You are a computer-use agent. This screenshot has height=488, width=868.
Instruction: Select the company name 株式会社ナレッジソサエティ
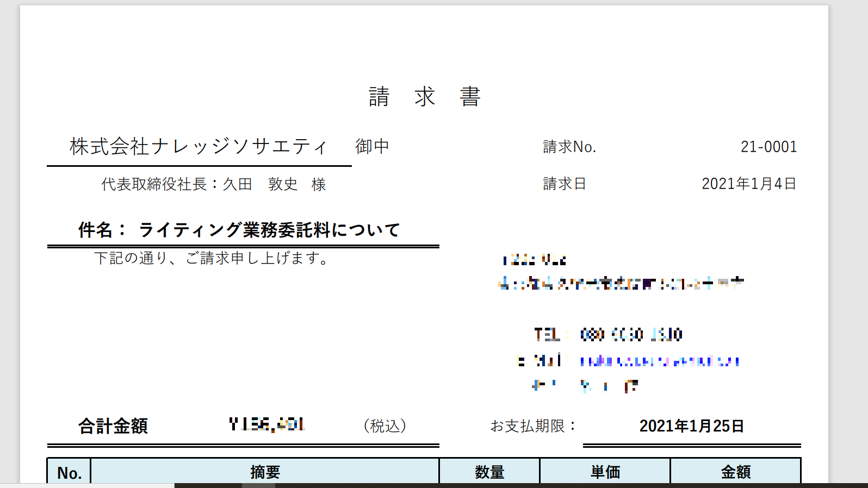coord(199,146)
